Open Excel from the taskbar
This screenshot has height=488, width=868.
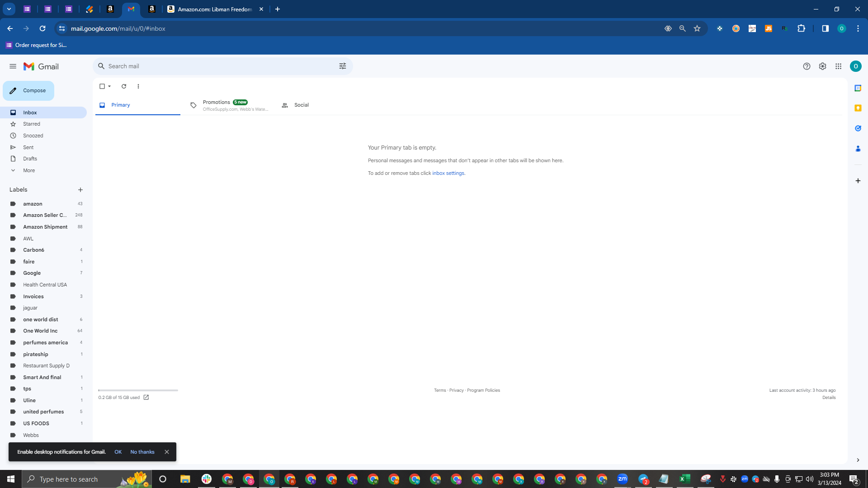click(684, 479)
